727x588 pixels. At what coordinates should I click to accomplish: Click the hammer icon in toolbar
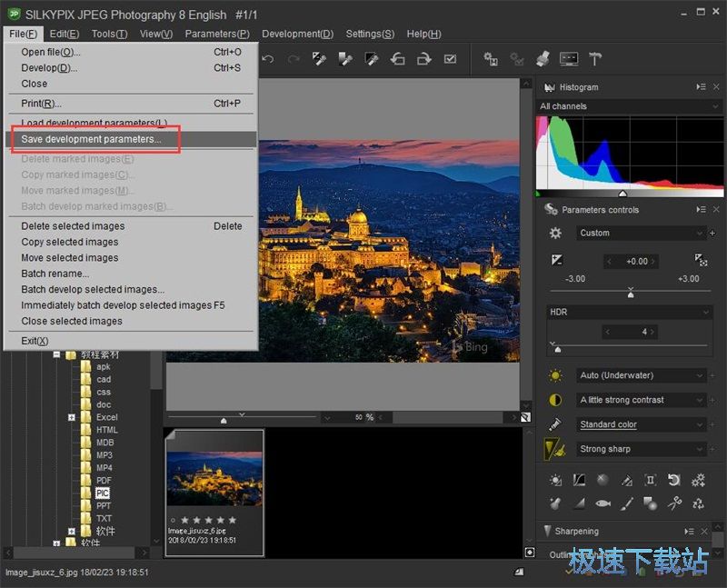click(596, 59)
